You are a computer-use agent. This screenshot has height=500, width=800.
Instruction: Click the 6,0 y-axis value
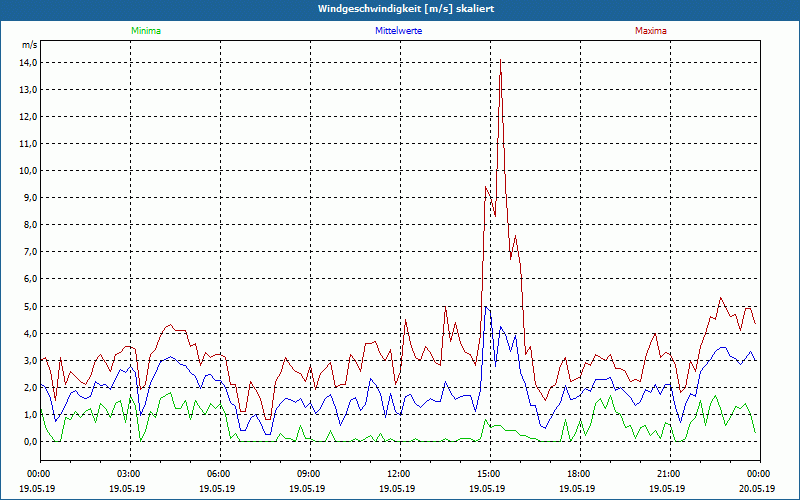tap(30, 279)
